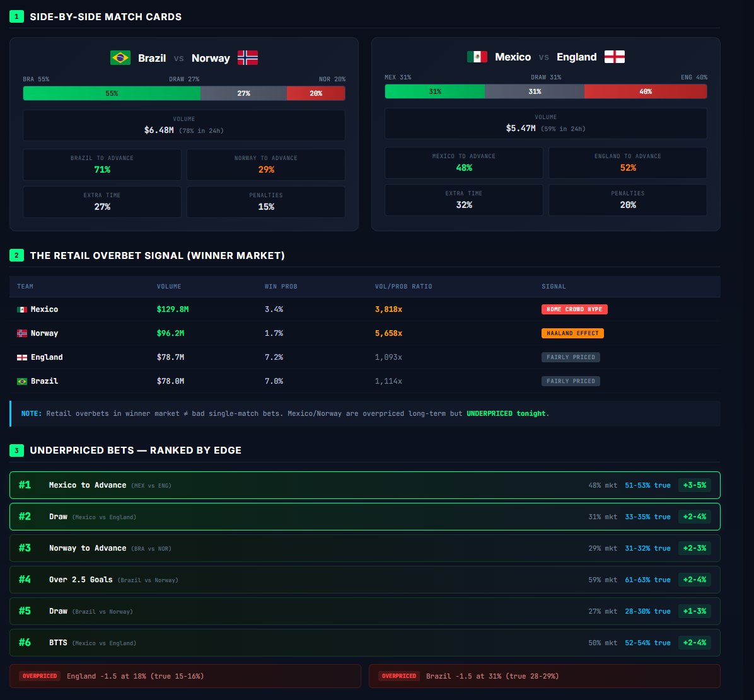Click the 51-53% true value
Image resolution: width=754 pixels, height=700 pixels.
pyautogui.click(x=647, y=485)
